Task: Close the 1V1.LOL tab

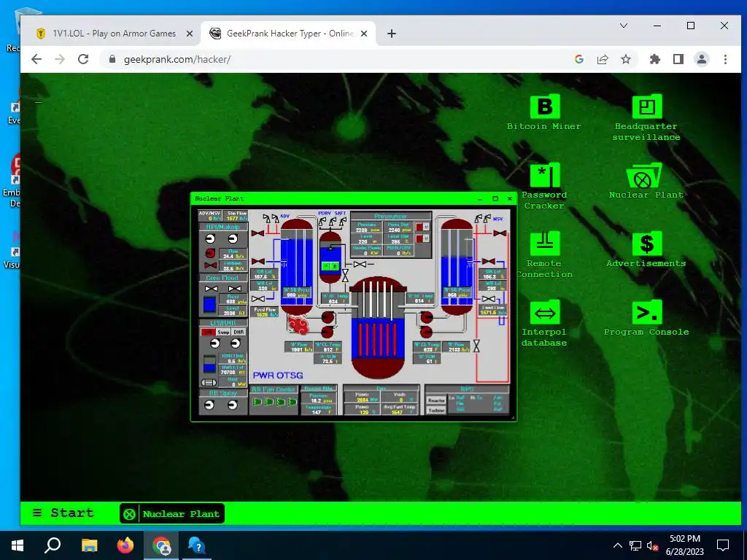Action: 190,34
